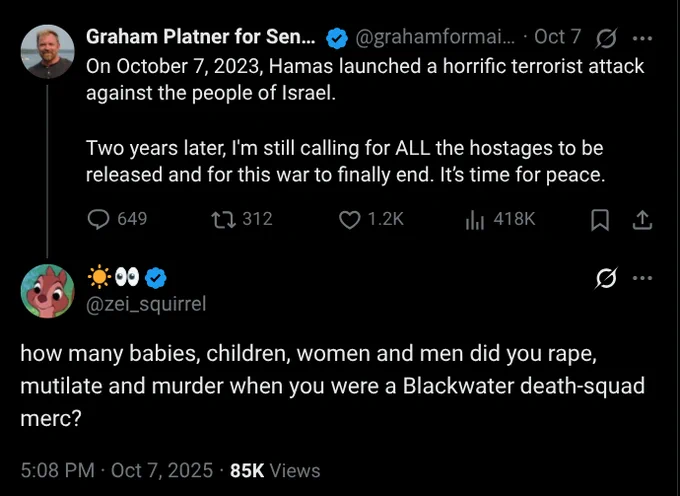Reply to Graham Platner's post

coord(100,219)
